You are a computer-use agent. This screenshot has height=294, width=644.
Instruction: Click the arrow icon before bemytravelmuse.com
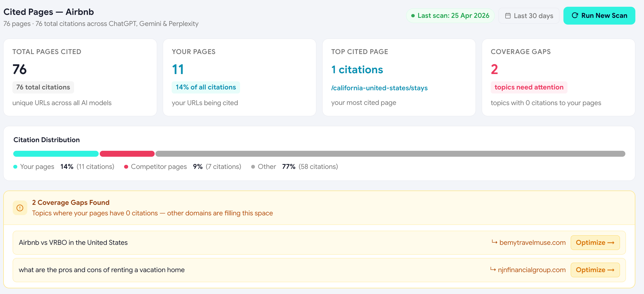point(494,242)
